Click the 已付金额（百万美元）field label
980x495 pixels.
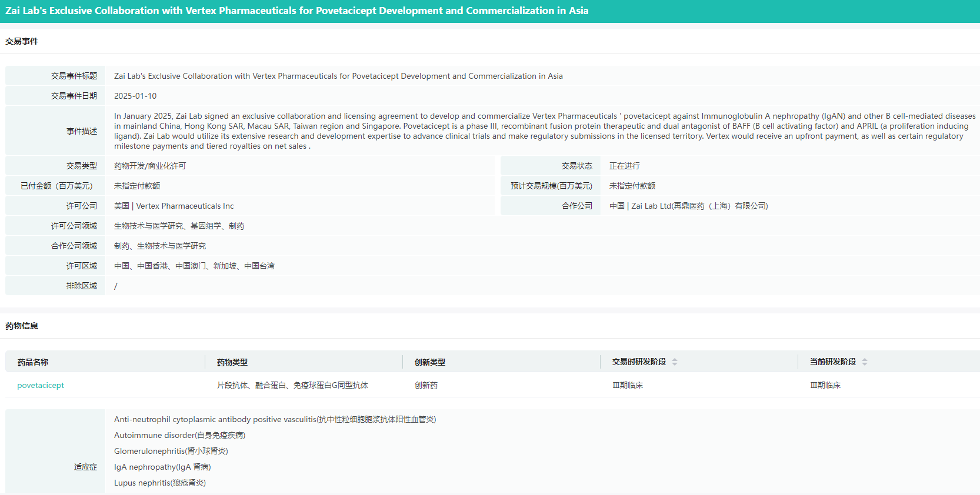point(56,186)
